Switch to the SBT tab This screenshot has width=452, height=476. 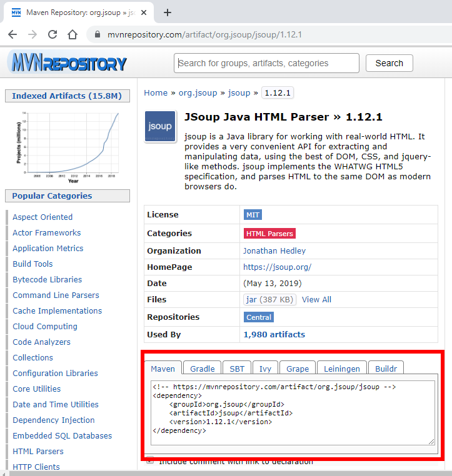click(237, 368)
